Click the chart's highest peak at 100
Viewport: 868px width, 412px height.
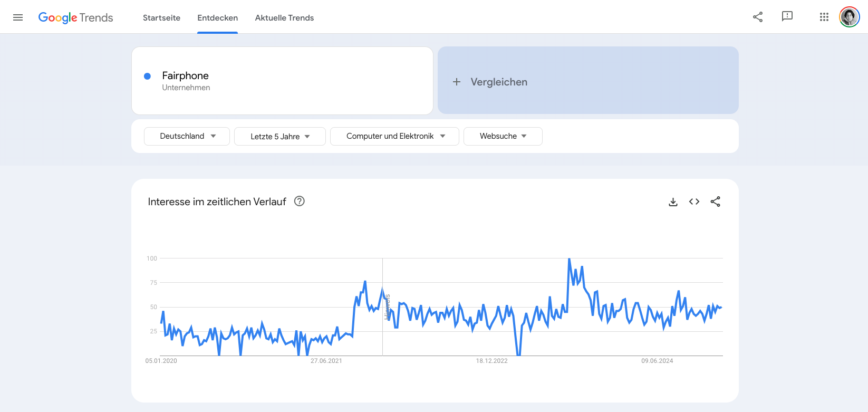pyautogui.click(x=569, y=259)
